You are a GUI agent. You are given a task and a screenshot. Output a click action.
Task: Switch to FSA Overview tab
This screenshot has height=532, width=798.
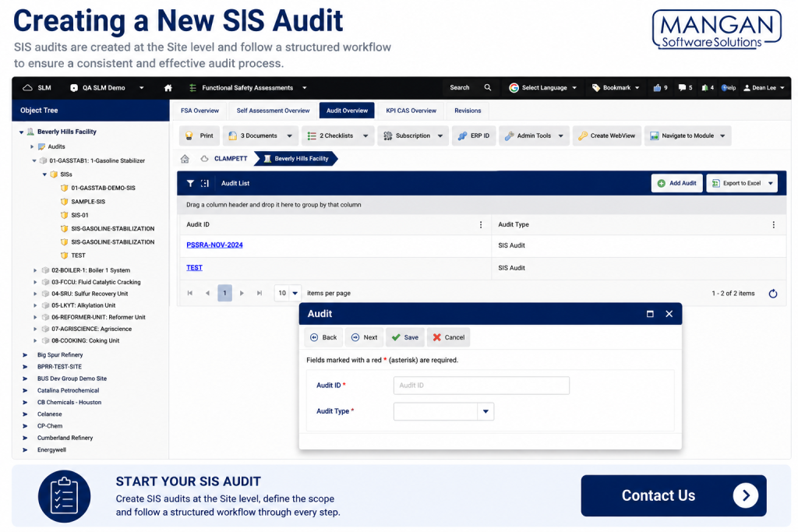pyautogui.click(x=199, y=111)
